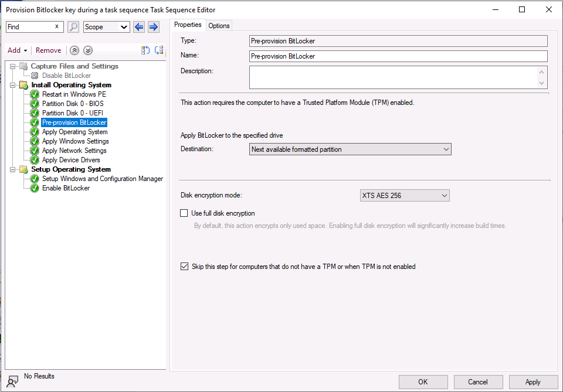The image size is (563, 392).
Task: Select the Restart in Windows PE step
Action: 74,94
